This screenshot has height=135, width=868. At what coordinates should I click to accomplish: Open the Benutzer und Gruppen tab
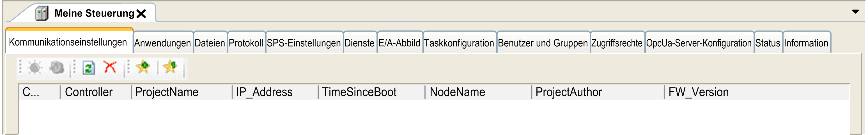(543, 43)
